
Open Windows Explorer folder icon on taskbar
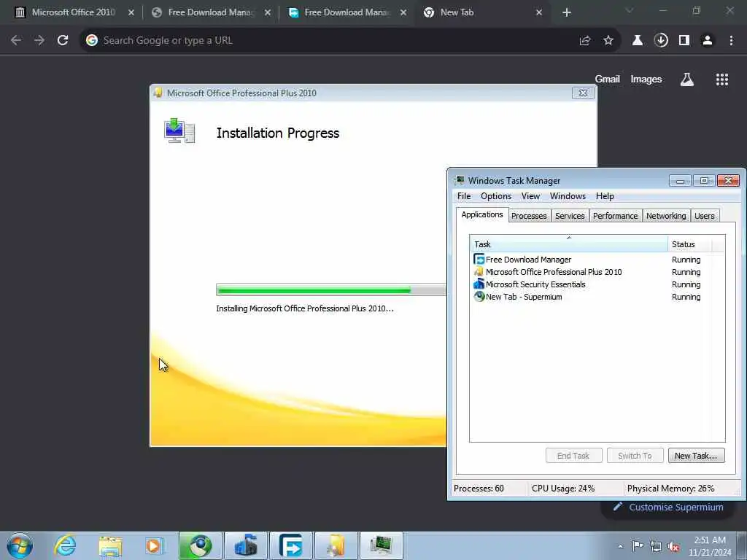click(x=110, y=545)
